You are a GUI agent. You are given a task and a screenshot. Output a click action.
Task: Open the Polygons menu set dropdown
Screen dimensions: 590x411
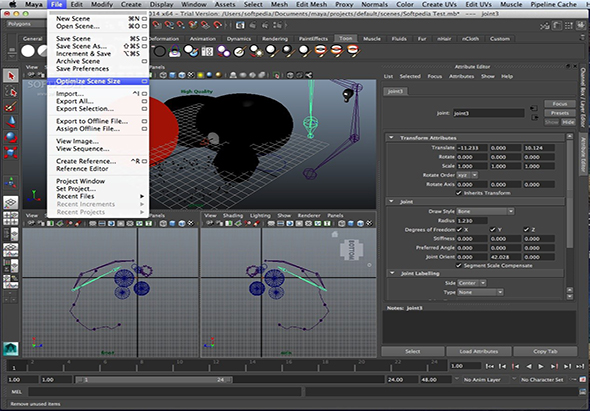click(25, 24)
